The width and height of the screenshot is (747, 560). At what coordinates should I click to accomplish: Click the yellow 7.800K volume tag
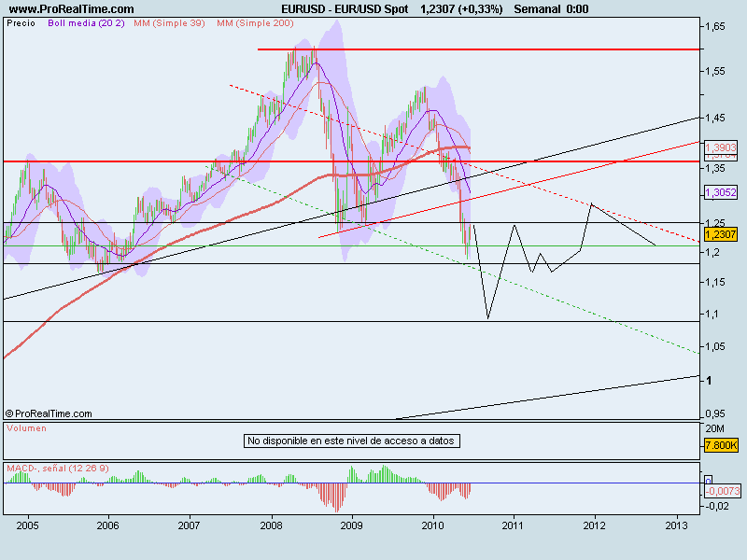tap(721, 446)
